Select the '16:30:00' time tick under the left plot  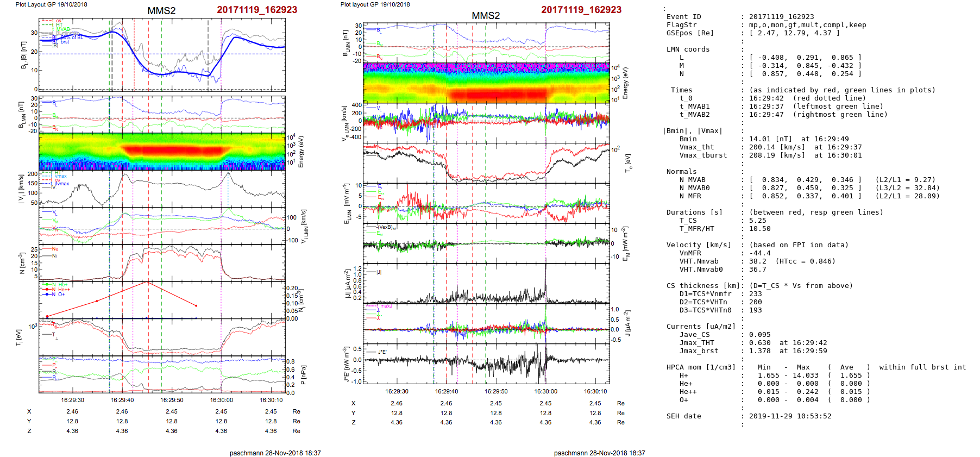(221, 400)
